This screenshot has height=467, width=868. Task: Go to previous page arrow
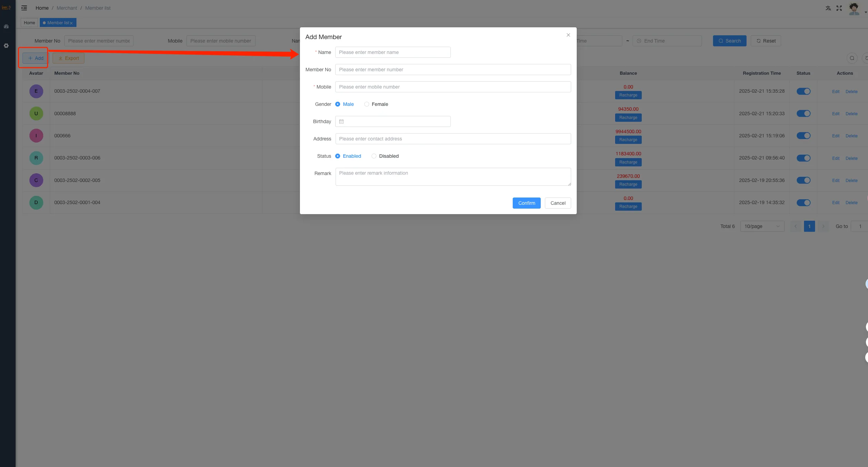point(795,226)
